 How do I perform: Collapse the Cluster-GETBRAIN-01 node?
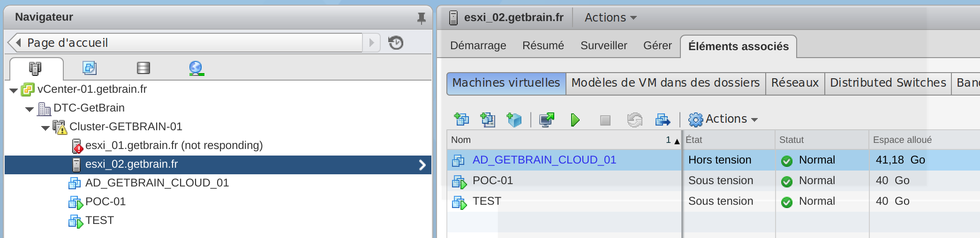pos(45,128)
